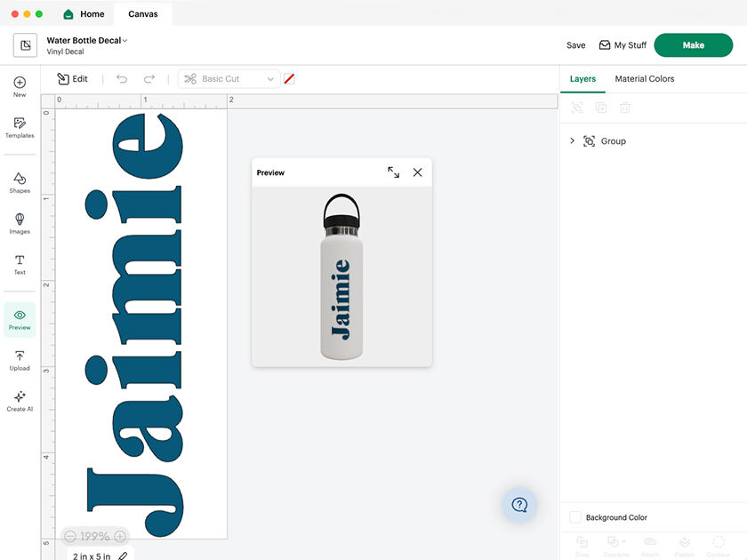Enable the Background Color checkbox
747x560 pixels.
pyautogui.click(x=575, y=517)
